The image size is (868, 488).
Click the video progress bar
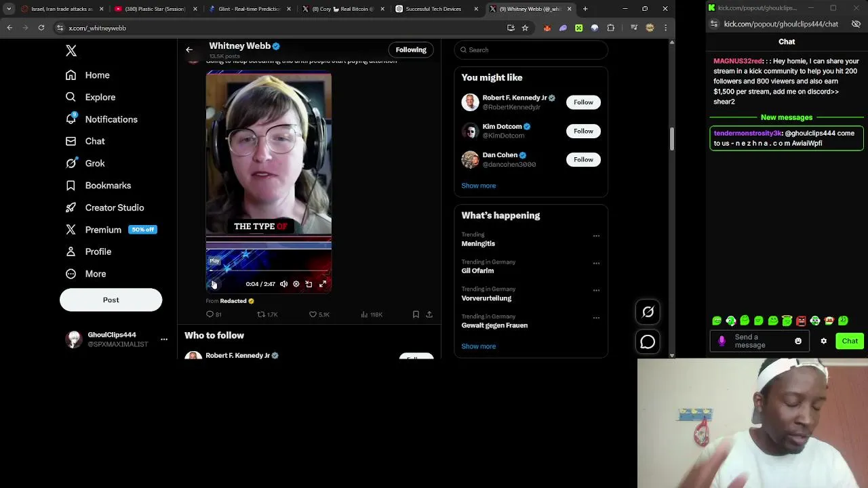[x=269, y=270]
